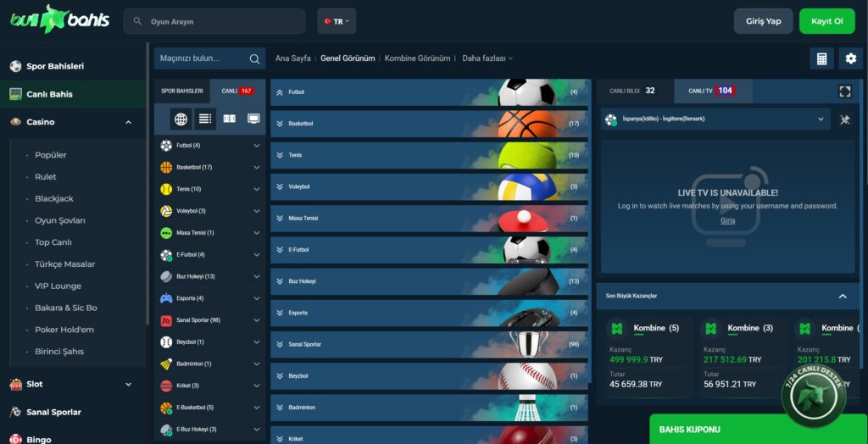Expand the Basketbol section banner
Viewport: 868px width, 444px height.
pyautogui.click(x=429, y=124)
